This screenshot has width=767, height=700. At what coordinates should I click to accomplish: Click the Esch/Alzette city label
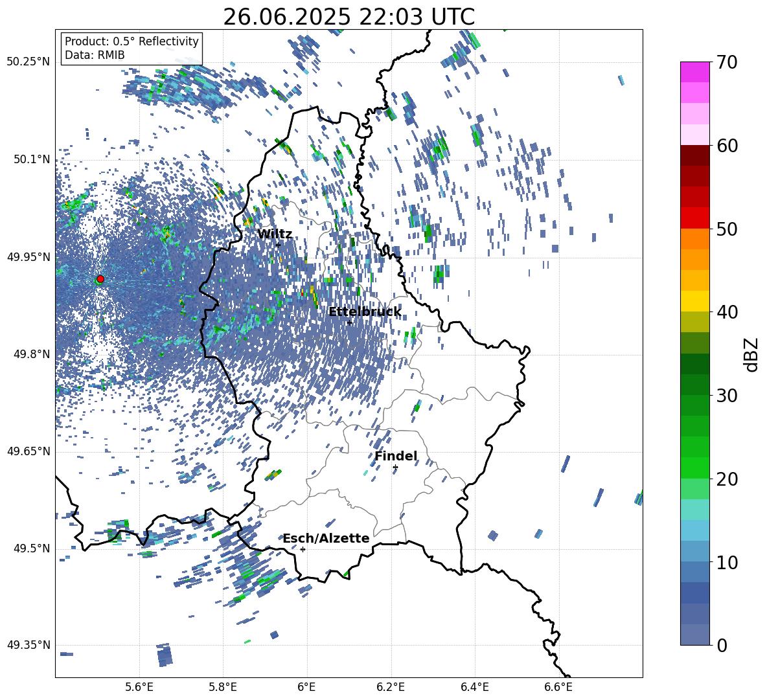pos(326,539)
